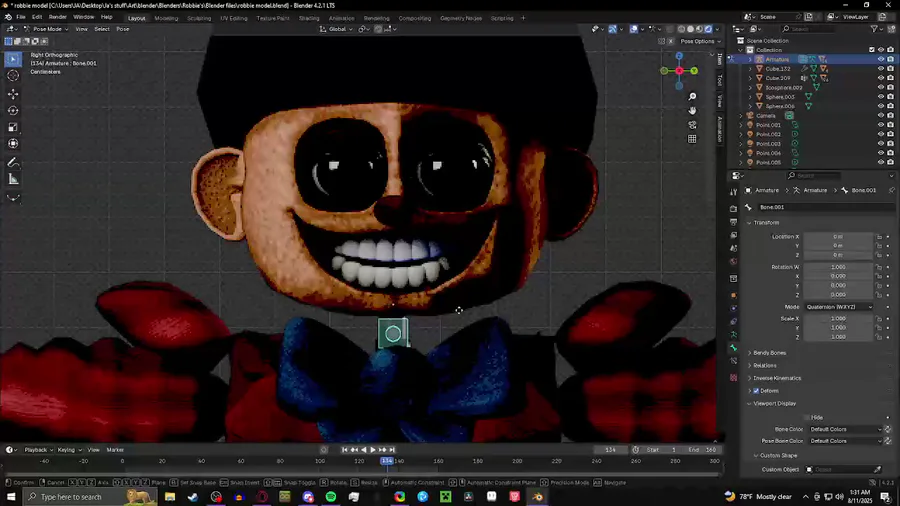The width and height of the screenshot is (900, 506).
Task: Toggle Point.001 visibility eye
Action: [880, 124]
